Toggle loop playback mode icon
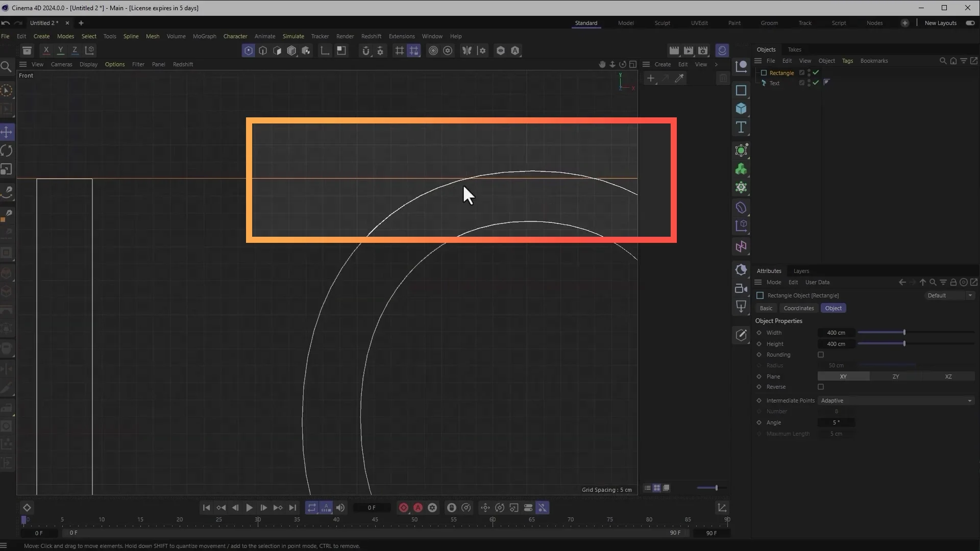This screenshot has width=980, height=551. (311, 508)
